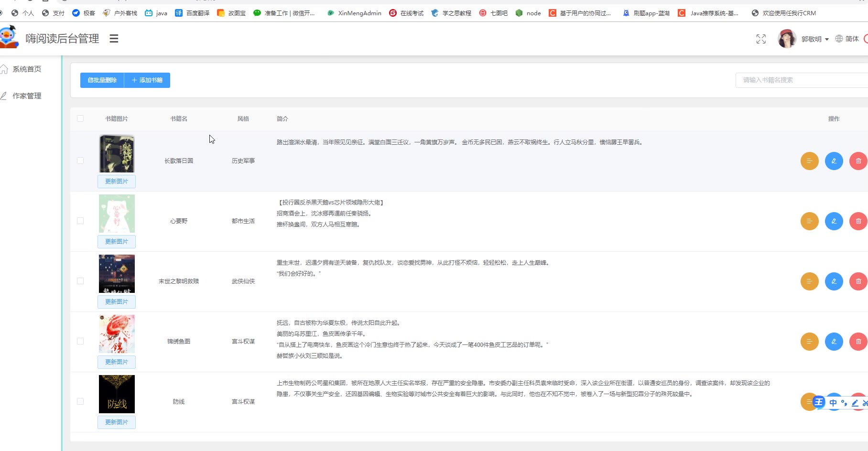Delete the book 末世之黎明救赎 (red trash)

click(x=858, y=281)
